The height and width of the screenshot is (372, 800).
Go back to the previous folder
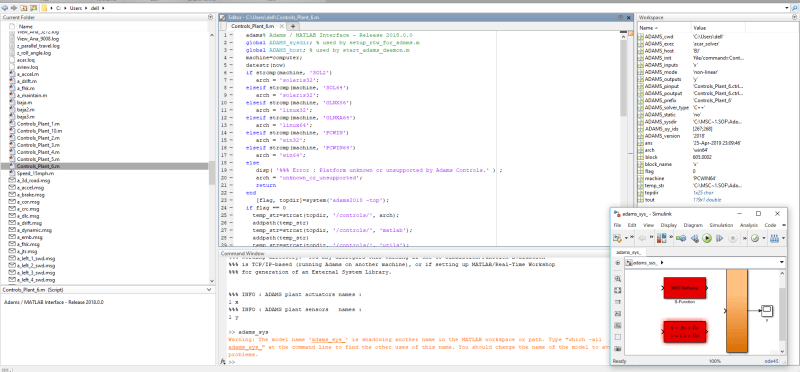click(x=5, y=9)
